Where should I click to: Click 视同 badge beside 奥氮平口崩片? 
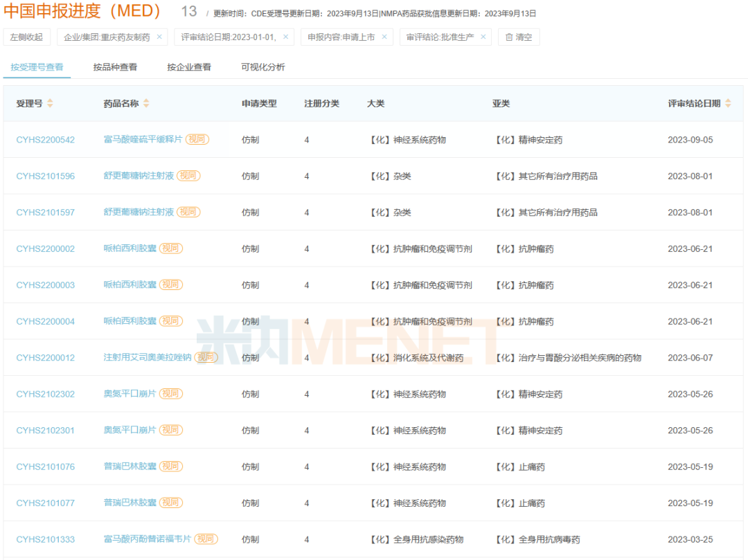point(171,393)
